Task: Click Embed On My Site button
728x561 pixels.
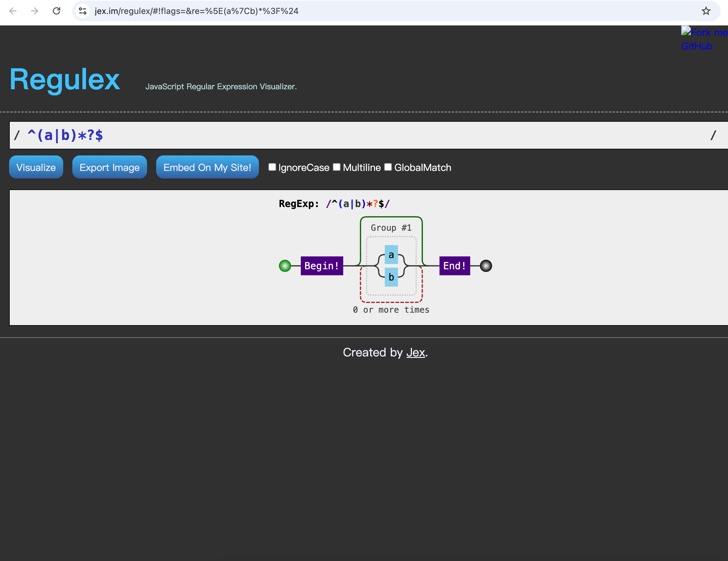Action: 207,167
